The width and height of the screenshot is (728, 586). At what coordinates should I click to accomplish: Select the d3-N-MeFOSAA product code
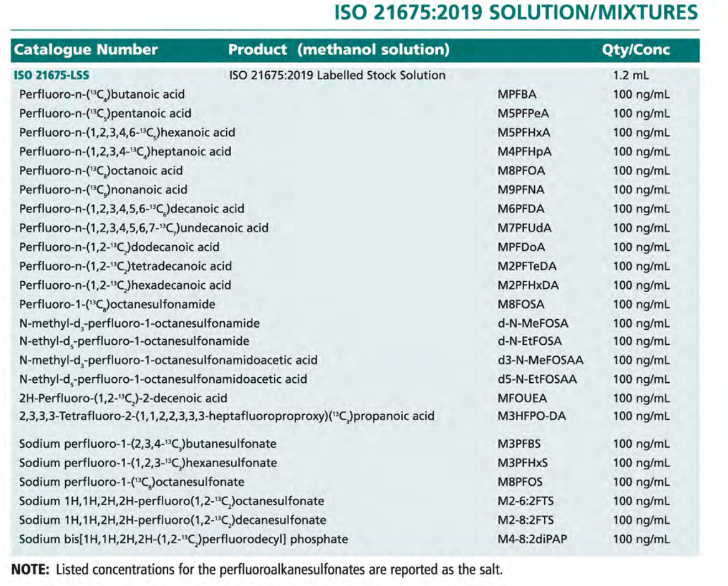click(540, 360)
